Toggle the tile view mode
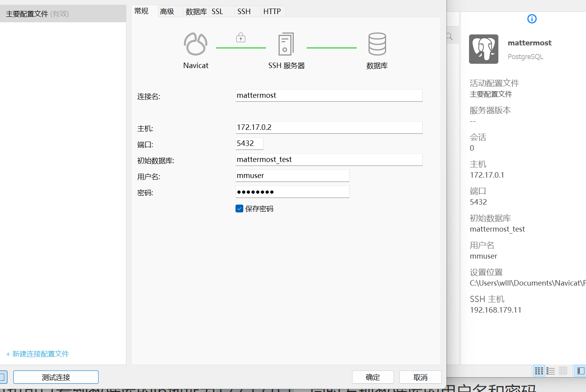Viewport: 586px width, 392px height. coord(539,371)
